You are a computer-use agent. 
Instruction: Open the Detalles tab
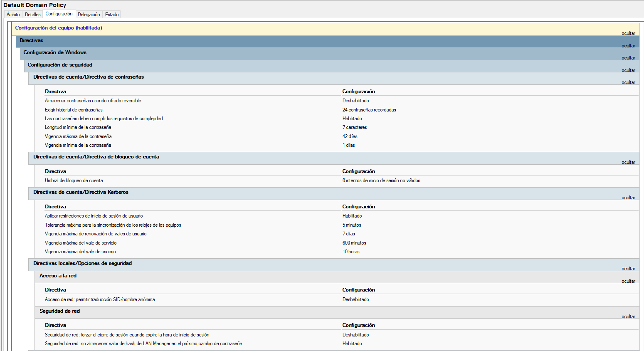(32, 14)
